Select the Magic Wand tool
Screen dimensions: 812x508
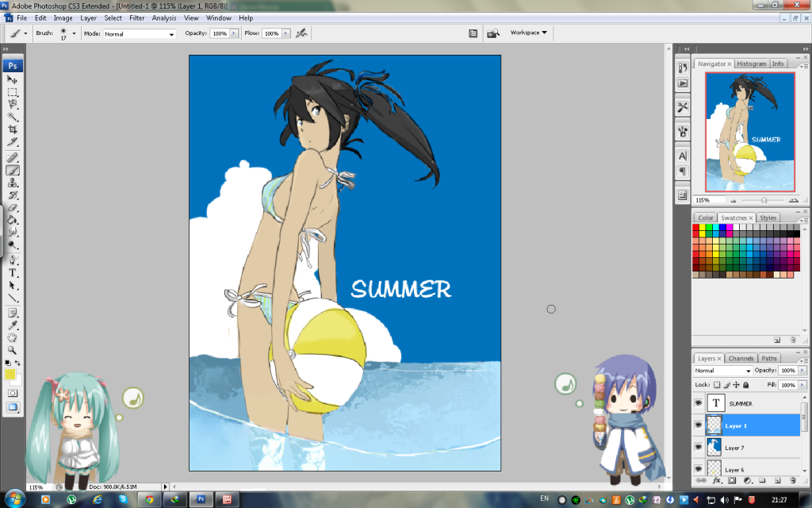(13, 117)
